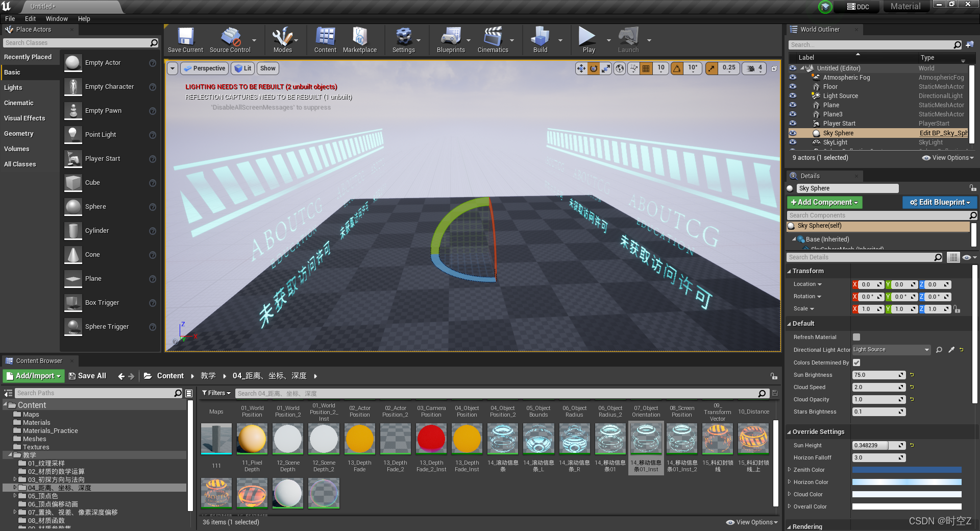This screenshot has height=531, width=980.
Task: Open the Help menu
Action: click(84, 19)
